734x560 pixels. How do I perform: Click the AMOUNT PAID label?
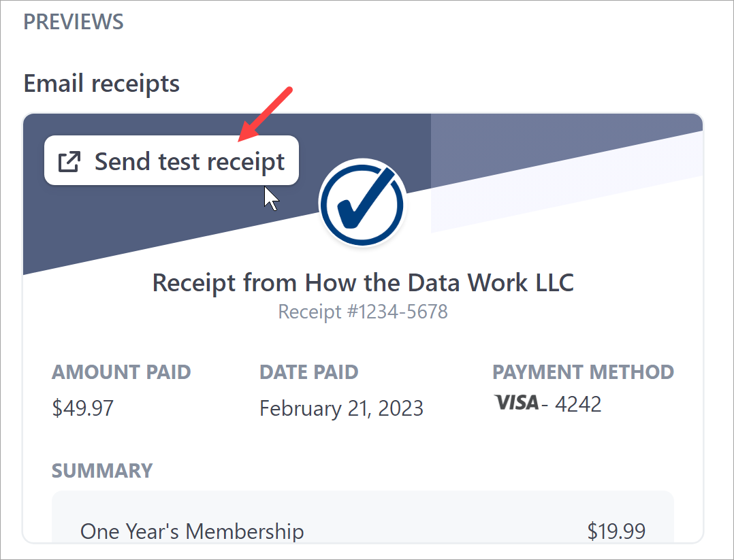[x=121, y=372]
